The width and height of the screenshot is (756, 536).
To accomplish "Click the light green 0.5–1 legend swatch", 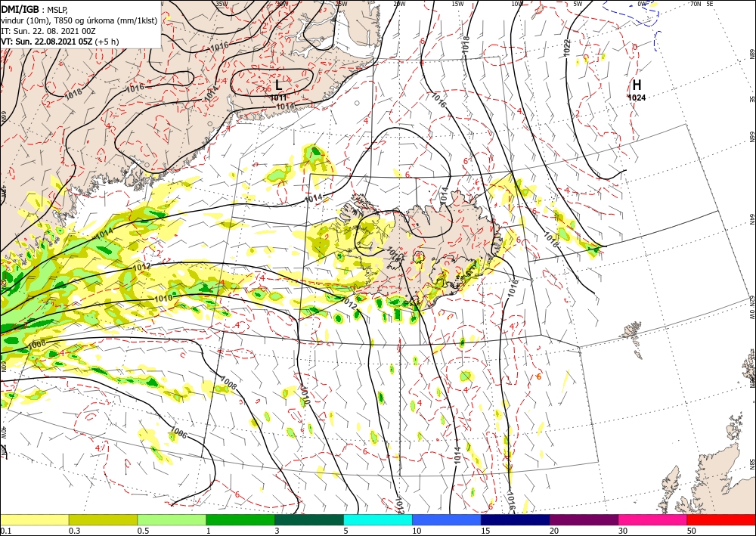I will (172, 519).
